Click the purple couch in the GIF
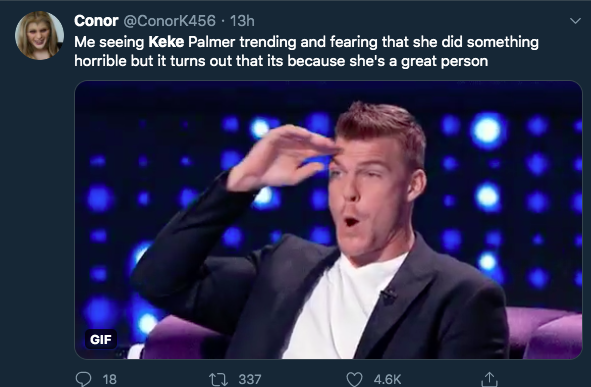The image size is (591, 387). tap(543, 332)
